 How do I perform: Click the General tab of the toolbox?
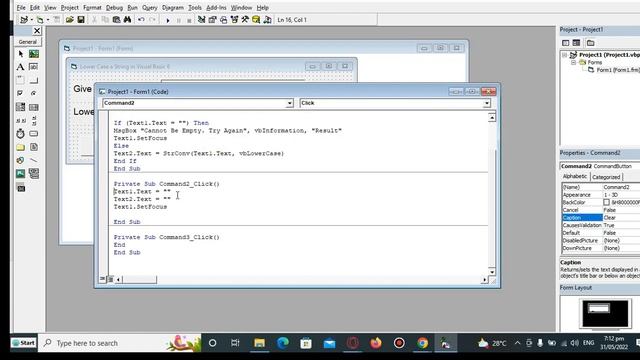tap(28, 42)
